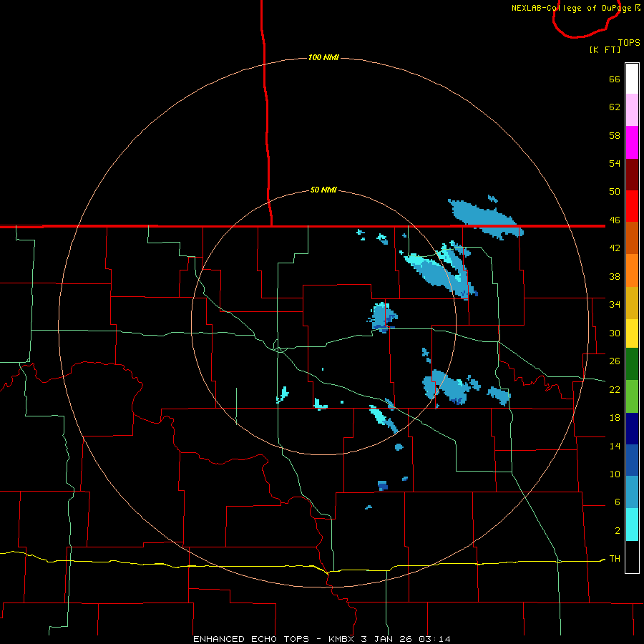Click the legend value "14"
The image size is (644, 644).
tap(615, 446)
